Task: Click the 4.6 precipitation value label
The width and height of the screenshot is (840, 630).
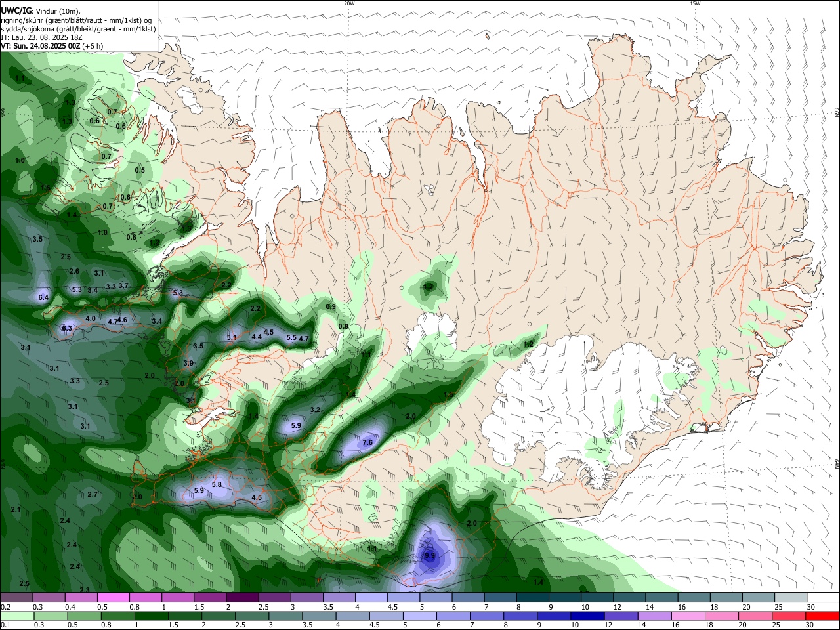Action: 122,320
